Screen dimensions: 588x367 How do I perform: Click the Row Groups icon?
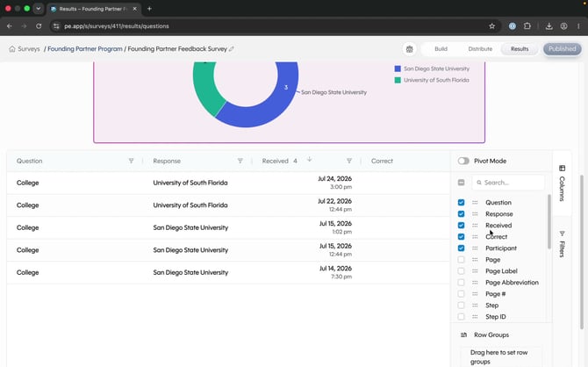pos(464,335)
